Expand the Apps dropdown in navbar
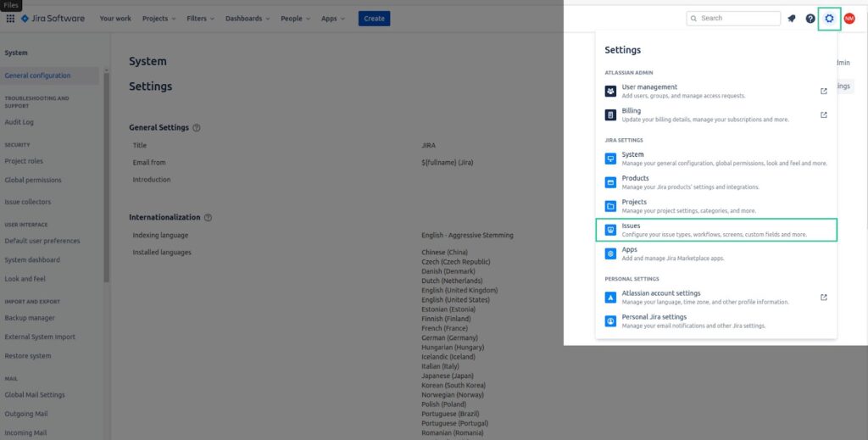This screenshot has width=868, height=440. click(x=332, y=19)
